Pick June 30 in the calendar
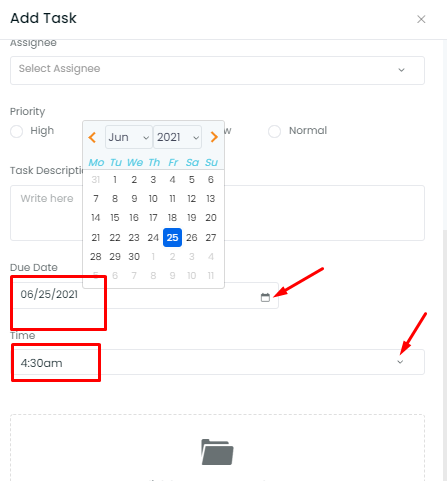447x481 pixels. click(134, 257)
